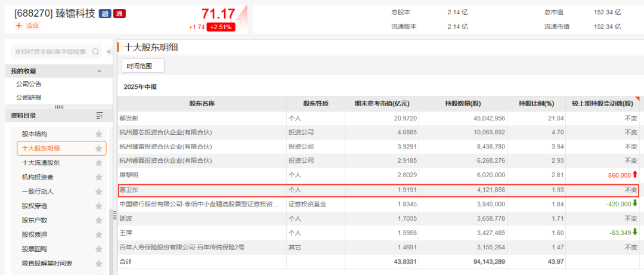644x275 pixels.
Task: Star the 股东户数 item
Action: [x=98, y=220]
